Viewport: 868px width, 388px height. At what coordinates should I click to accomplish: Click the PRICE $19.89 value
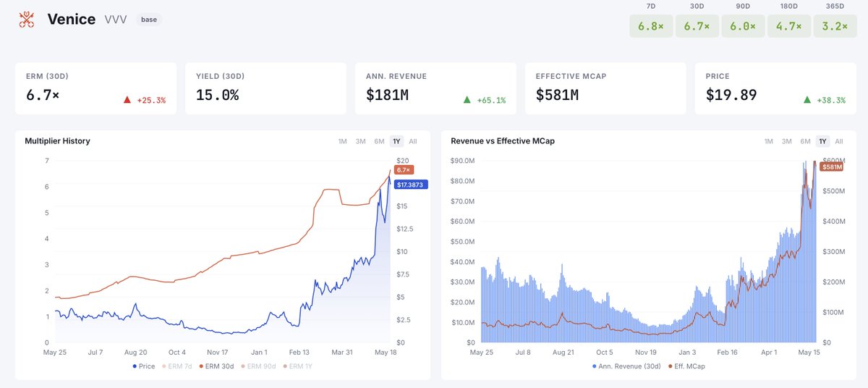[731, 95]
